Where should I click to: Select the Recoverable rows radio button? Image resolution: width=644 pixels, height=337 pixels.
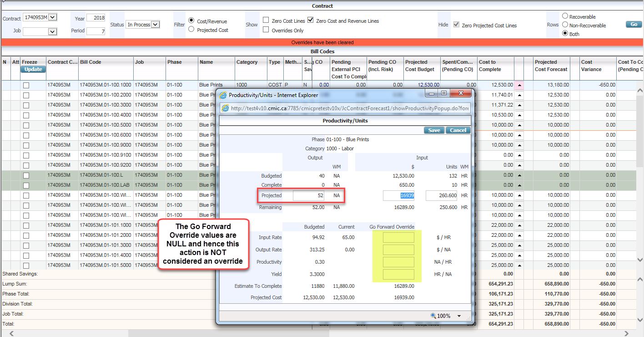click(x=565, y=16)
